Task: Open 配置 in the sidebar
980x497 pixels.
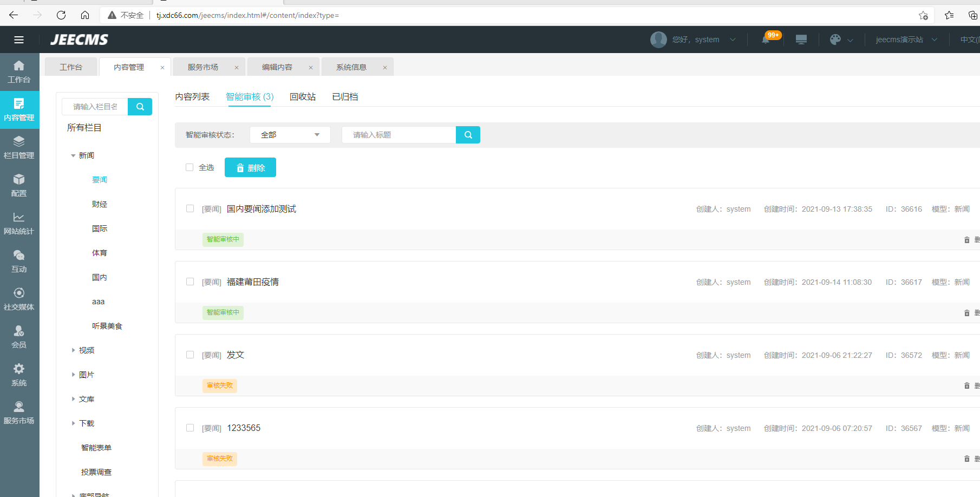Action: pos(19,186)
